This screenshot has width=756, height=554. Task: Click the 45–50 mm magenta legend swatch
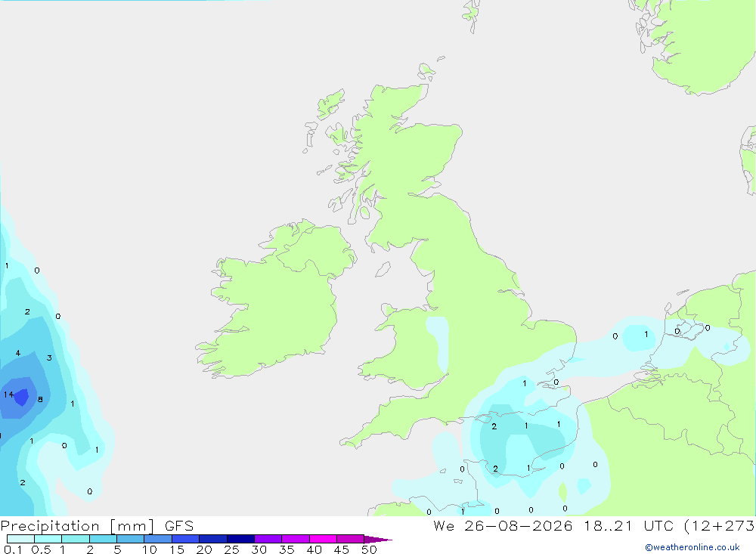pyautogui.click(x=350, y=539)
